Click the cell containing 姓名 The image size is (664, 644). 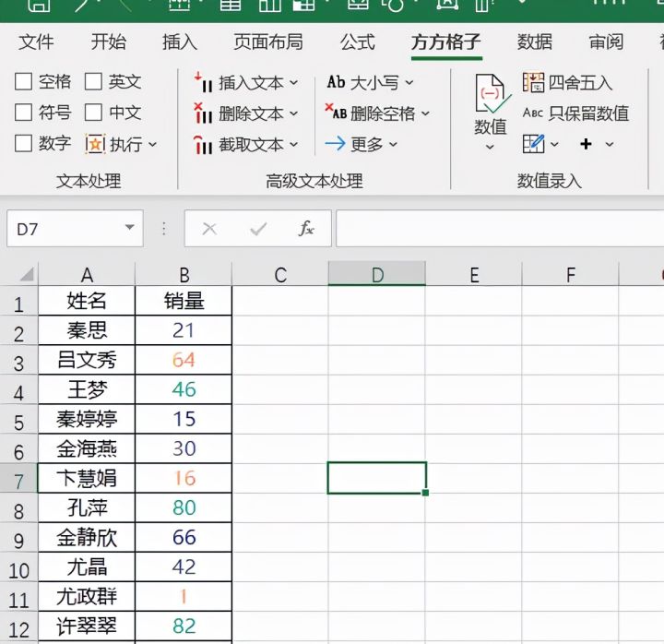point(87,301)
